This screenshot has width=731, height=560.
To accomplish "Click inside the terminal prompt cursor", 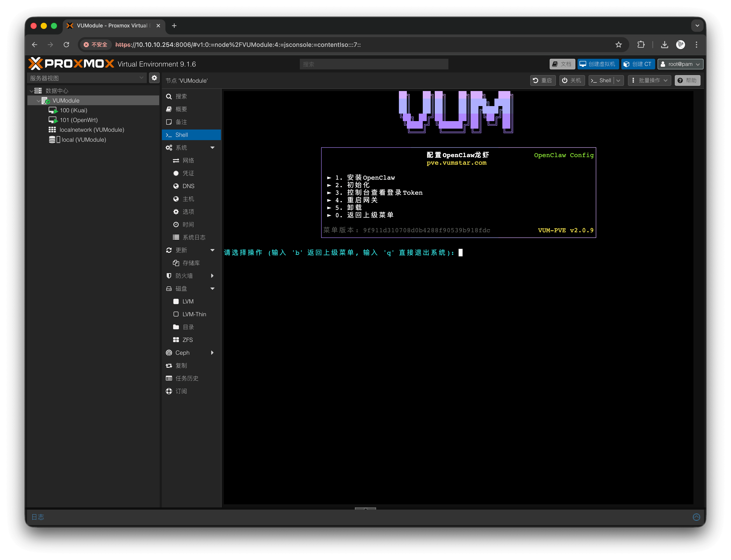I will coord(461,253).
